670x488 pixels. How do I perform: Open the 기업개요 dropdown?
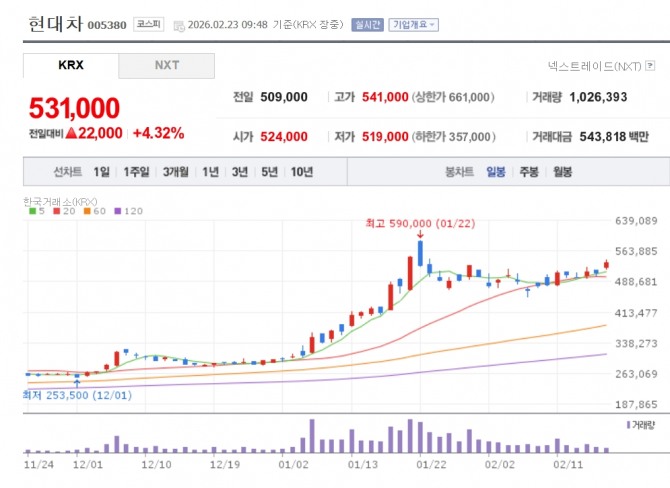point(413,24)
